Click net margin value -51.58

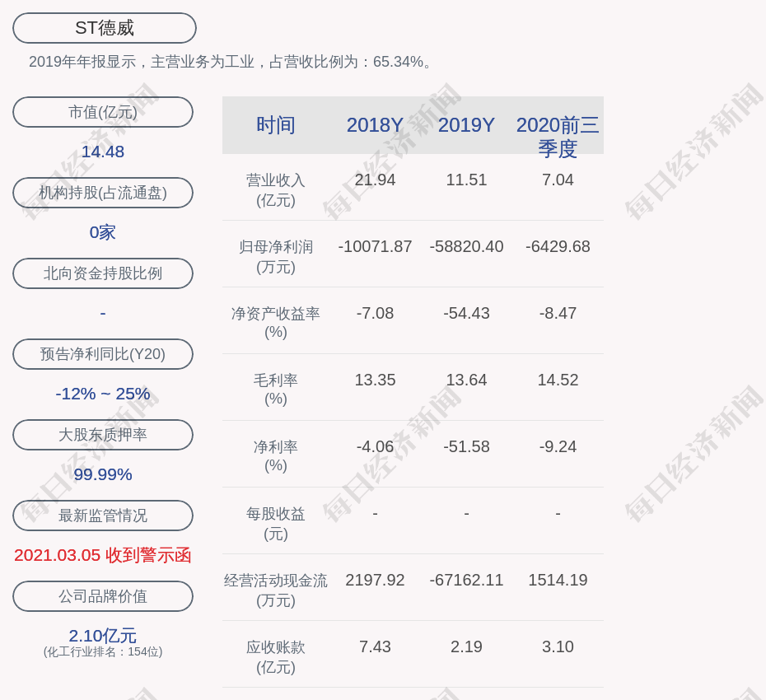[x=466, y=447]
